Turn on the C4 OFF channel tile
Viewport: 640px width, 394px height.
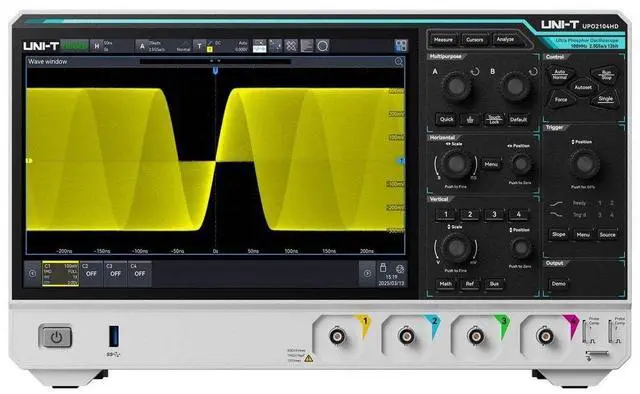[x=140, y=274]
